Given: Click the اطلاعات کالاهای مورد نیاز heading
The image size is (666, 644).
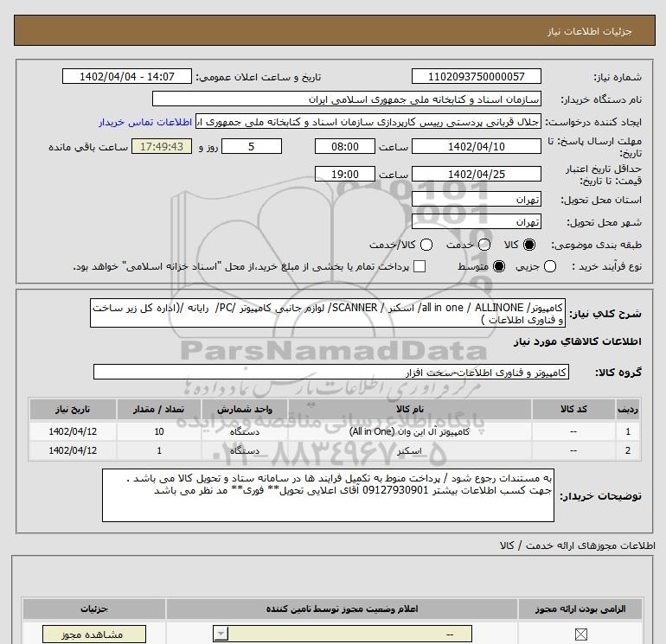Looking at the screenshot, I should point(578,341).
